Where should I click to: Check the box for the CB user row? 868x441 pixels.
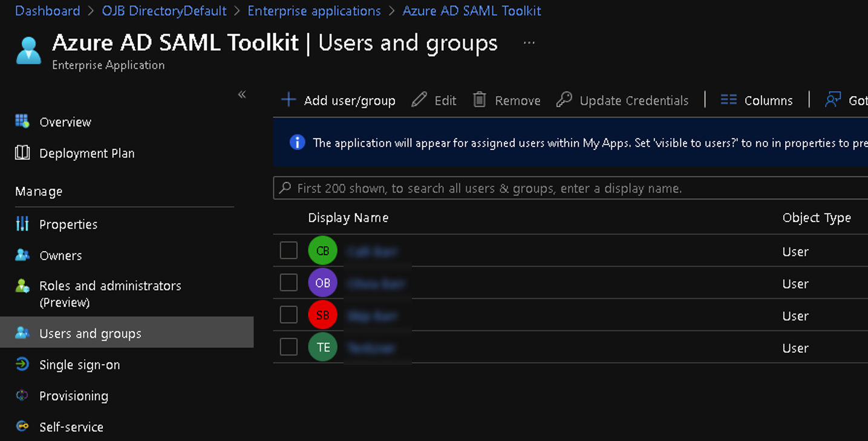(289, 250)
